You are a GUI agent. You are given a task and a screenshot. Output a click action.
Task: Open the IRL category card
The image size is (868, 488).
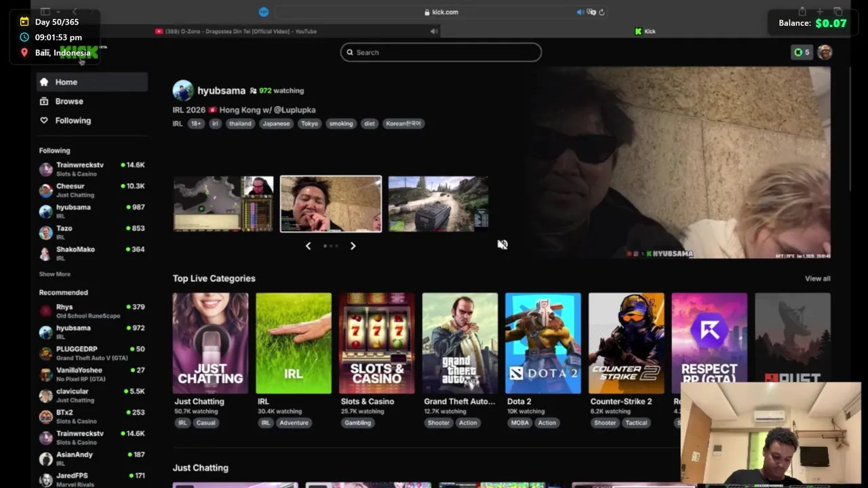294,343
